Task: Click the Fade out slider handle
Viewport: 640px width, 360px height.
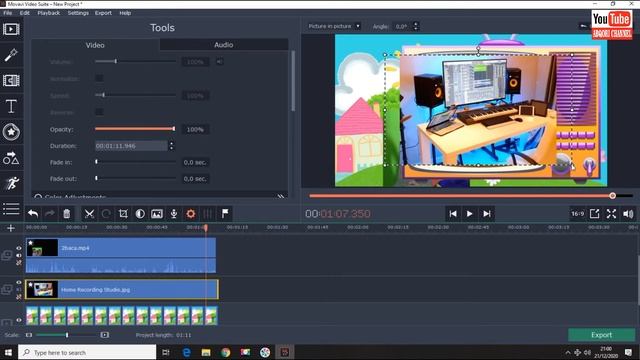Action: tap(96, 178)
